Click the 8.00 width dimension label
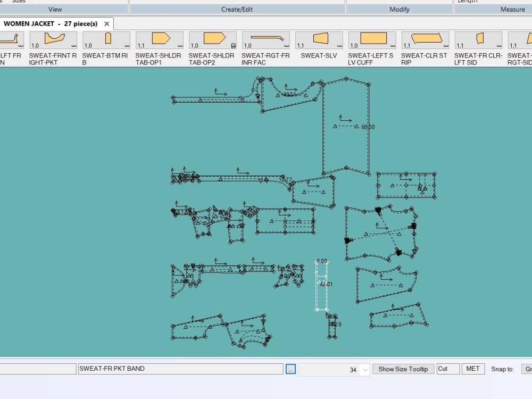532x399 pixels. click(322, 261)
